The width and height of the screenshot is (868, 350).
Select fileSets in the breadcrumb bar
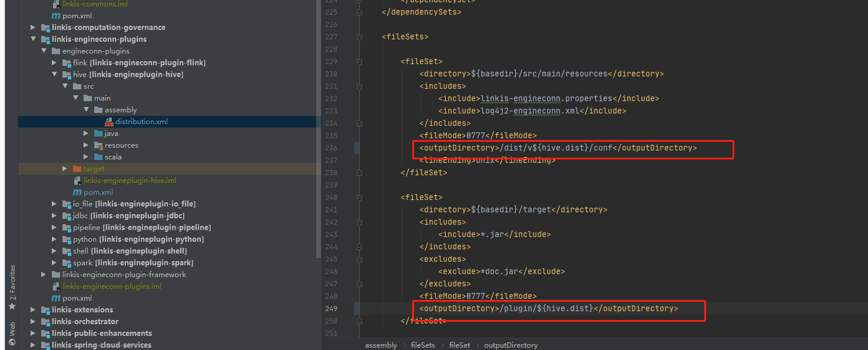423,345
